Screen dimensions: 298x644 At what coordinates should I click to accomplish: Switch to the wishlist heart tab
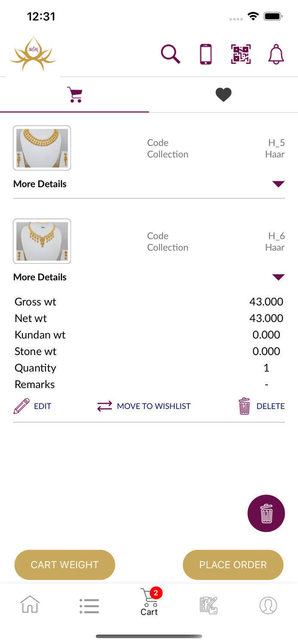pyautogui.click(x=224, y=94)
